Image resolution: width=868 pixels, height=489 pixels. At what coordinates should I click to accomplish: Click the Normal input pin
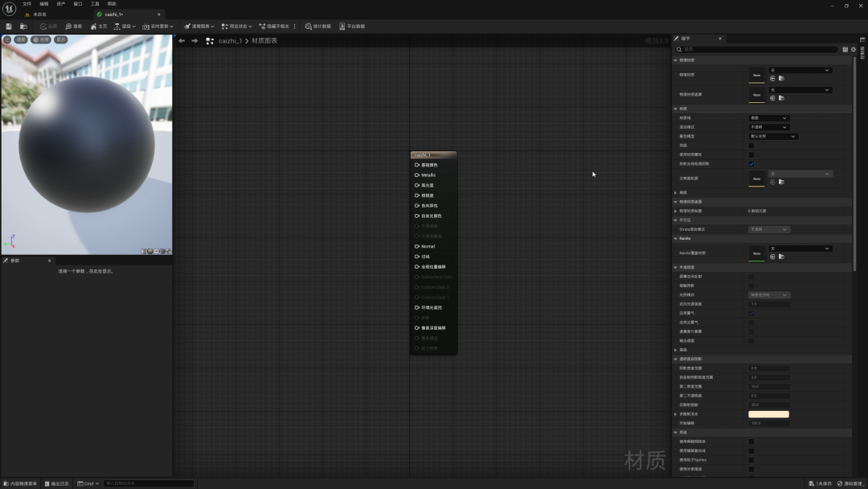tap(417, 246)
